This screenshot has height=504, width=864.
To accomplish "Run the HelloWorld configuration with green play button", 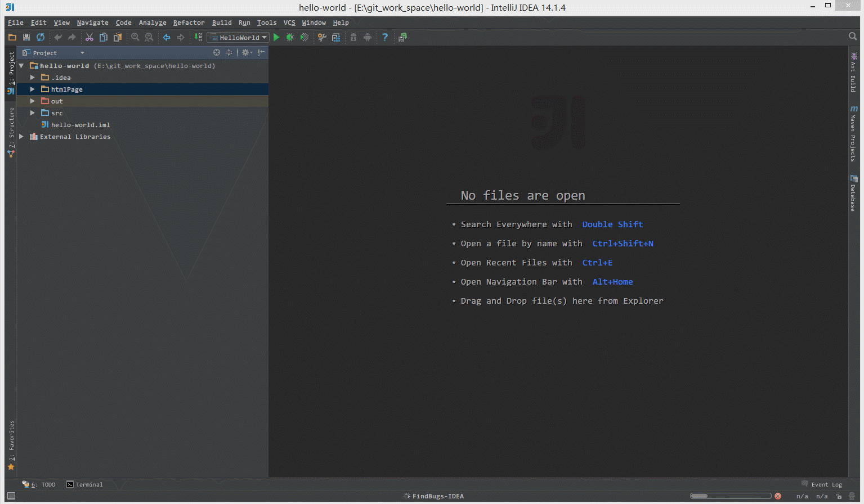I will pos(276,37).
